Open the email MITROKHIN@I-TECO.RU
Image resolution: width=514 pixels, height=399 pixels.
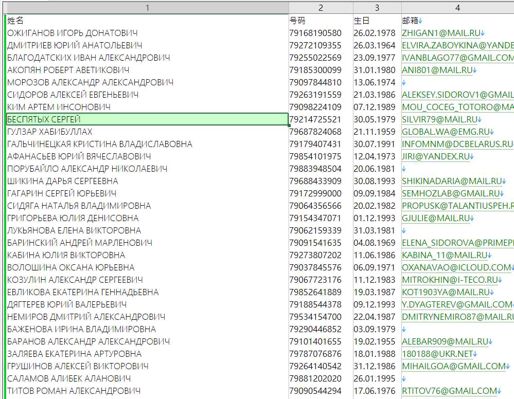tap(450, 280)
